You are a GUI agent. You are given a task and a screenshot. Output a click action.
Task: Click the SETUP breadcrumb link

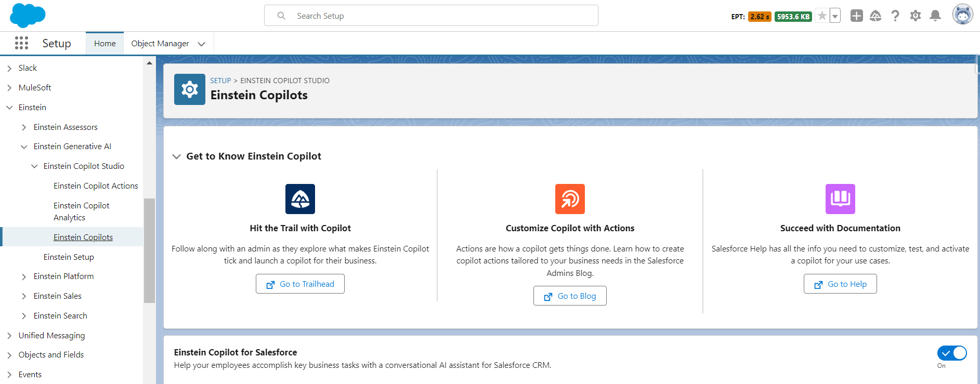pyautogui.click(x=220, y=81)
